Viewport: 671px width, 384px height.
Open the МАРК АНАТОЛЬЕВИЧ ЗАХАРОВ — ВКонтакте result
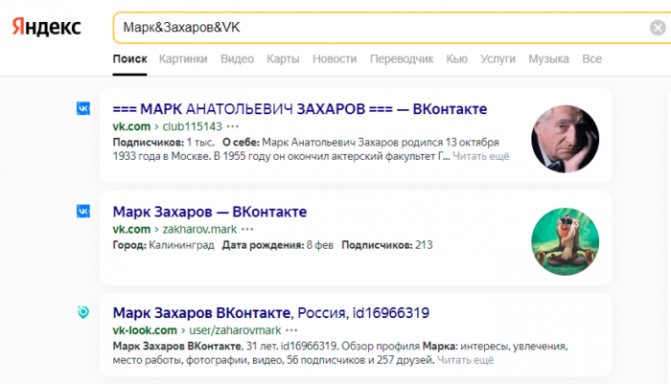tap(300, 109)
